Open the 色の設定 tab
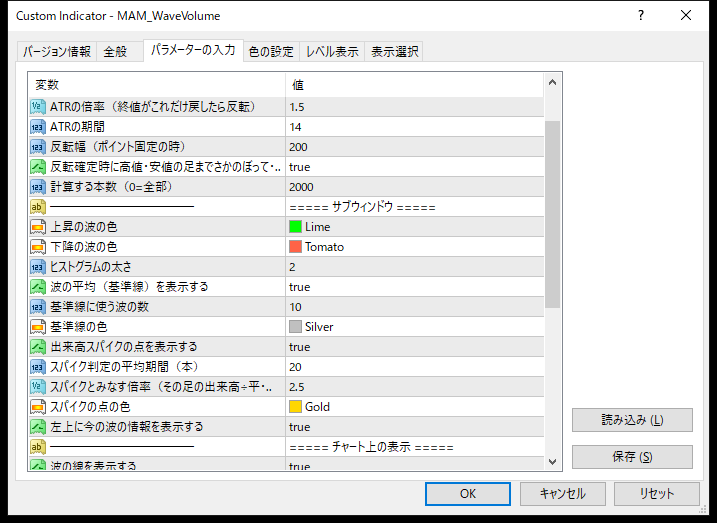This screenshot has width=717, height=523. point(271,52)
